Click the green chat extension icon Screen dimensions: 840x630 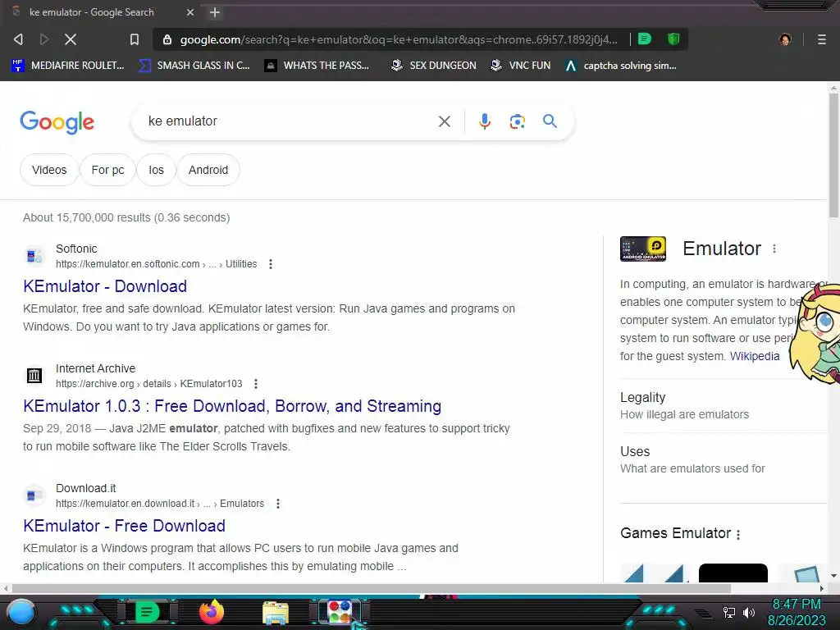(645, 39)
